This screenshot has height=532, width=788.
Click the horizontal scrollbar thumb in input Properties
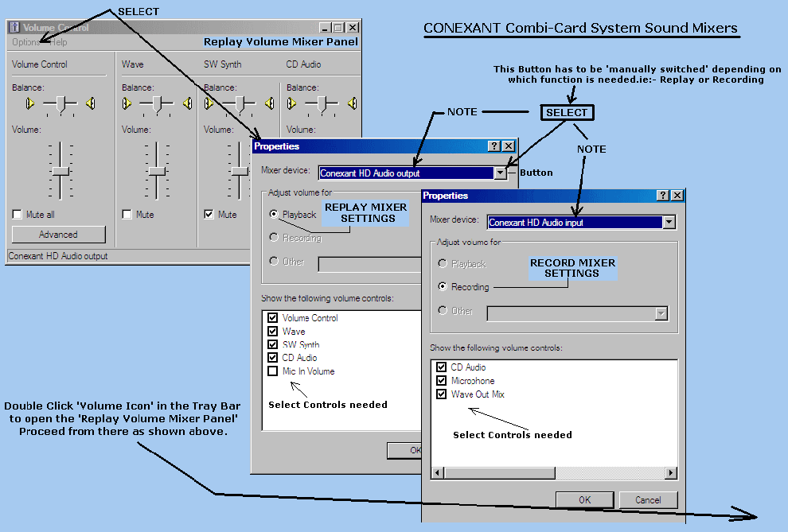click(x=499, y=473)
